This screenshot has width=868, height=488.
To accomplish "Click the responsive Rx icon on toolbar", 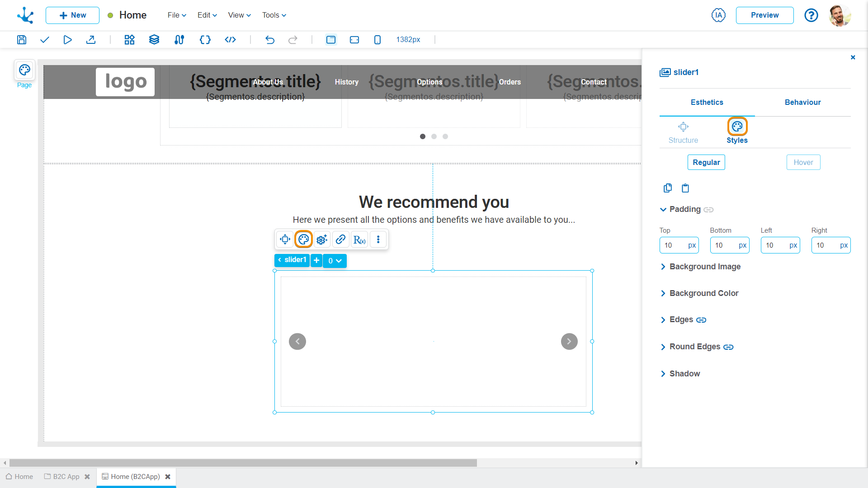I will click(x=359, y=239).
